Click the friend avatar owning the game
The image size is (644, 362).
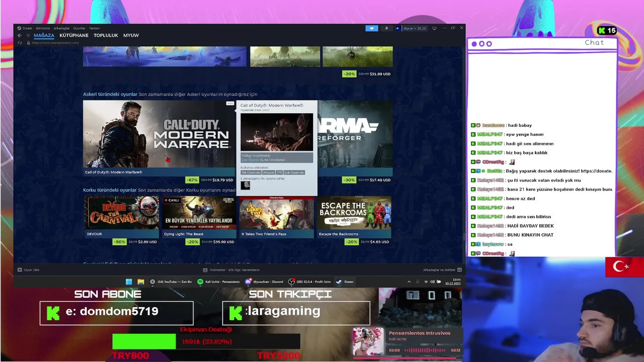coord(245,185)
